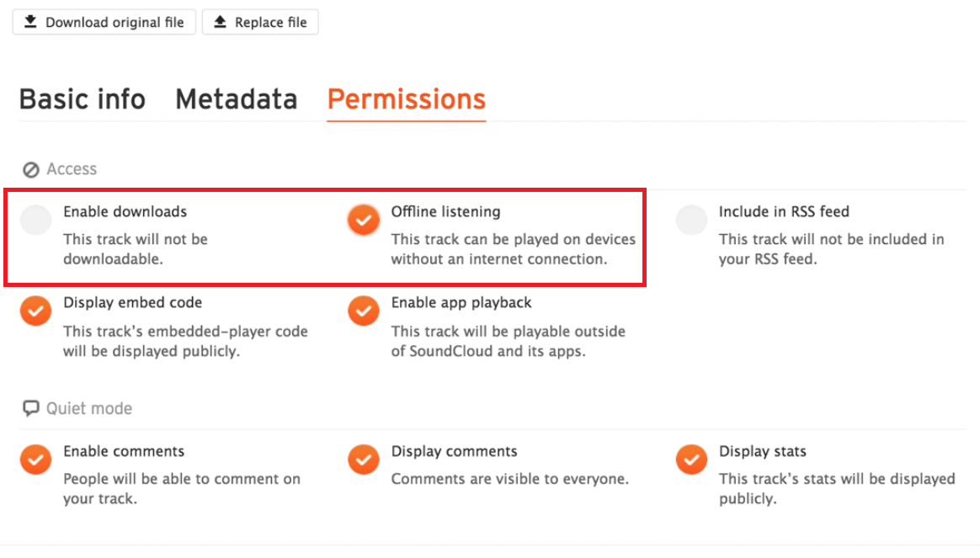Turn off Offline listening
The height and width of the screenshot is (558, 980).
point(363,221)
